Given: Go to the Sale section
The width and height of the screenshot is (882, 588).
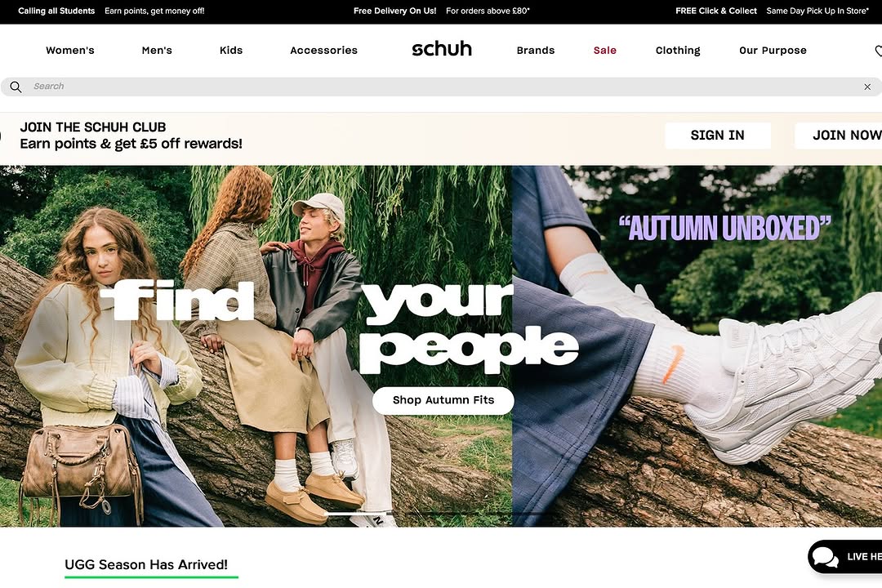Looking at the screenshot, I should pos(604,50).
